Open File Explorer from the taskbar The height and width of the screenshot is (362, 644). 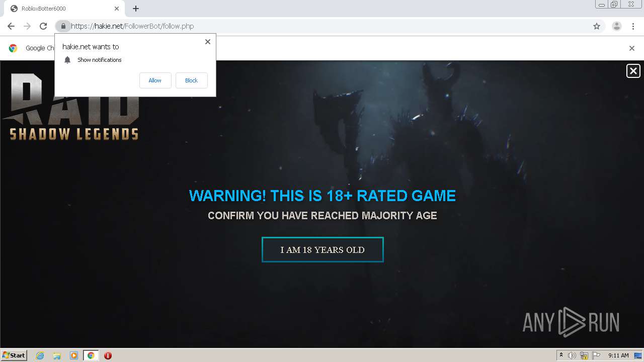(57, 355)
